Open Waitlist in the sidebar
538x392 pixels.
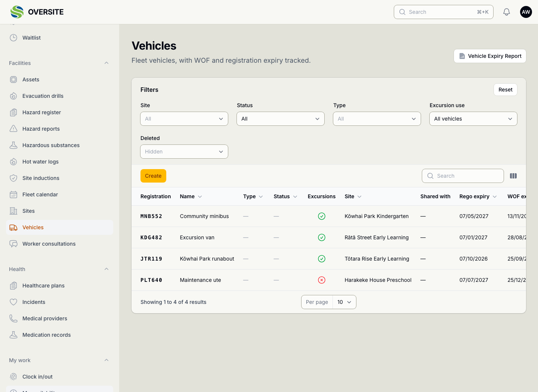click(x=59, y=38)
